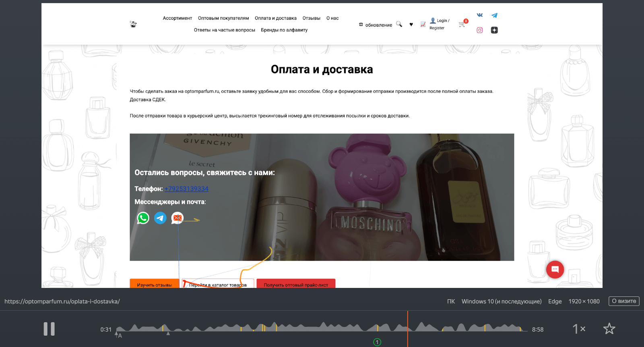Open favorites via the heart icon
This screenshot has width=644, height=347.
click(x=411, y=25)
